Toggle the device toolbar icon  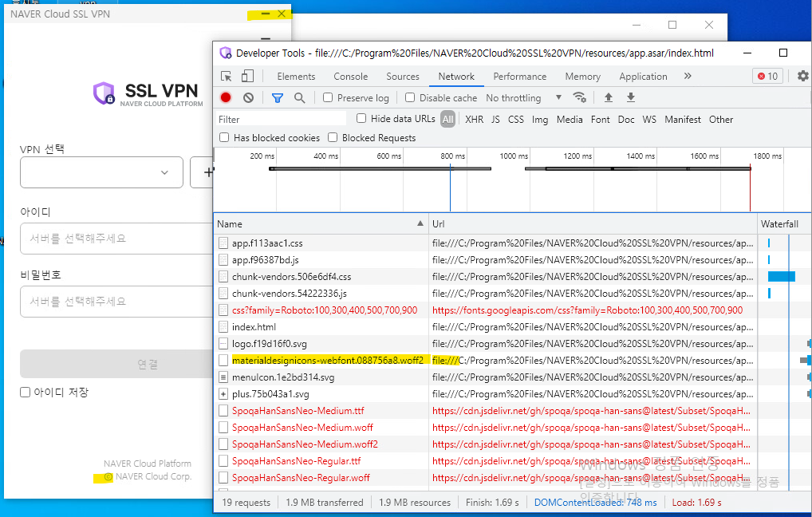pos(247,77)
